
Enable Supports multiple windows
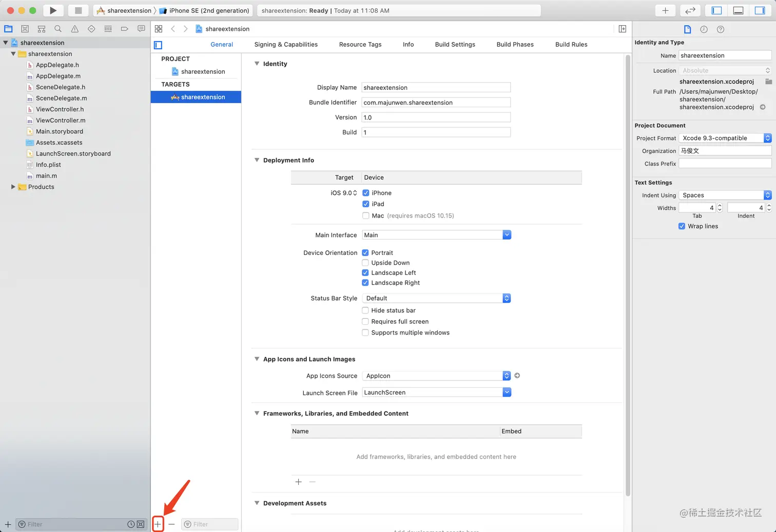[365, 332]
